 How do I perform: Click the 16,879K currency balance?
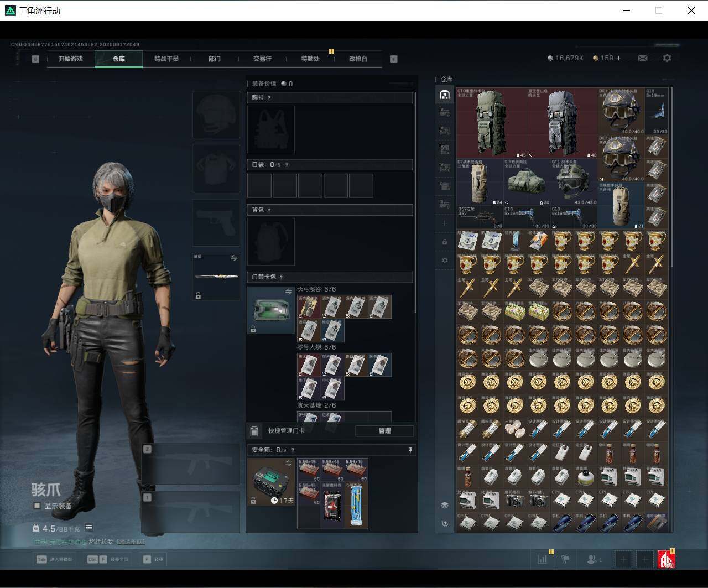coord(565,58)
